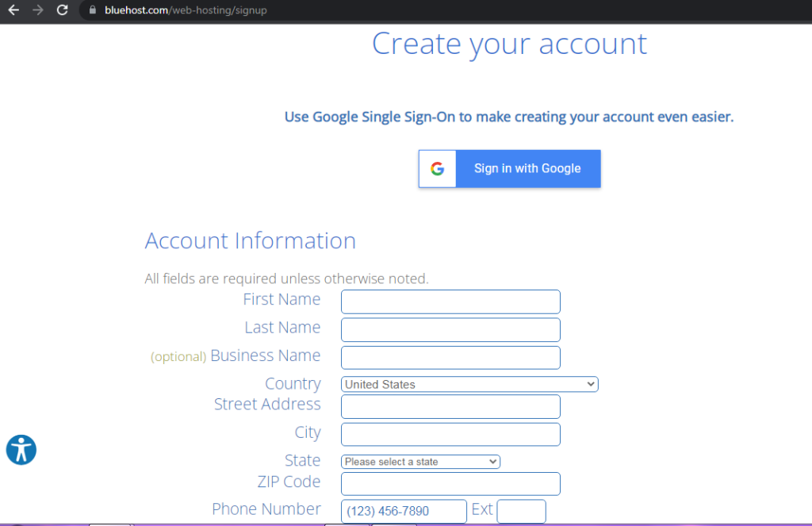Image resolution: width=812 pixels, height=526 pixels.
Task: Click the 'Street Address' label
Action: point(268,404)
